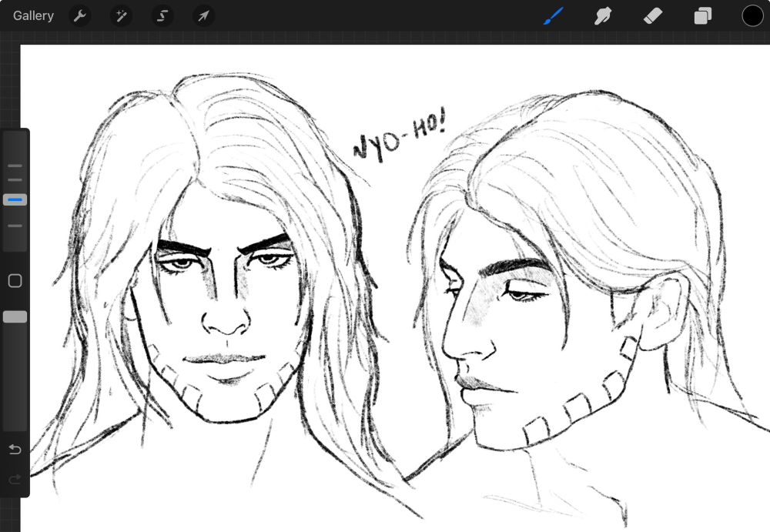Undo the last stroke
The height and width of the screenshot is (532, 770).
click(x=15, y=449)
